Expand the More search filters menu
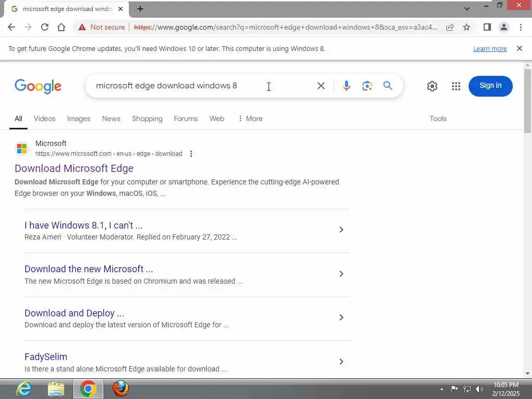The image size is (532, 399). 251,119
